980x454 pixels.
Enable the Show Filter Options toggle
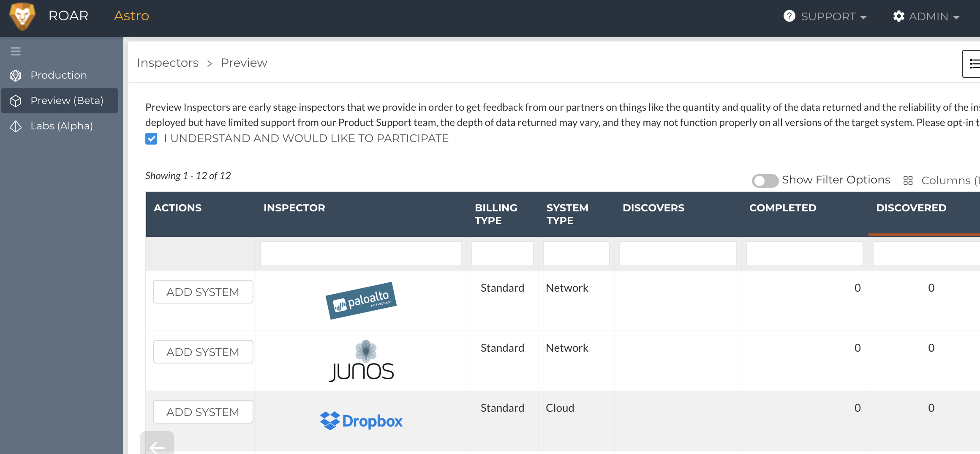click(x=765, y=181)
